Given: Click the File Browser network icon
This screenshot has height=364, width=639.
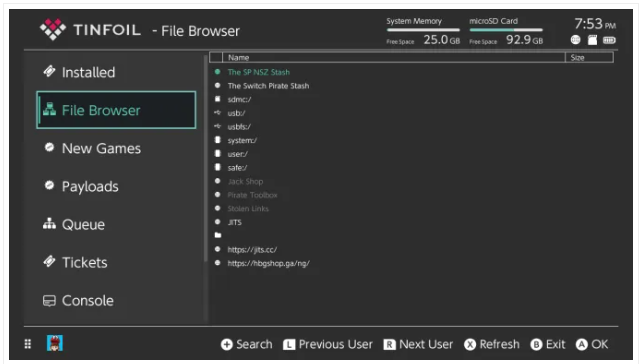Looking at the screenshot, I should click(x=49, y=109).
